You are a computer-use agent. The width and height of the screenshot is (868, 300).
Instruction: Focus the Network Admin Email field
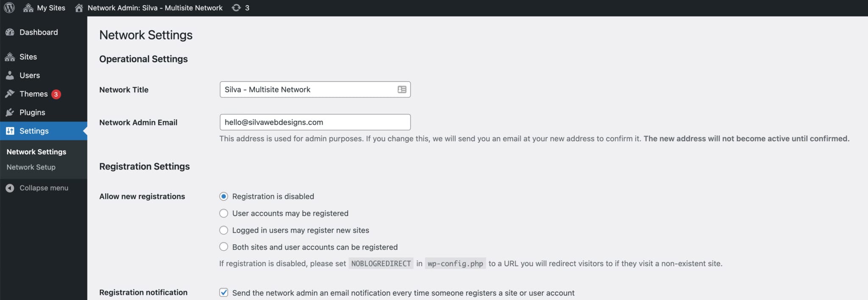pyautogui.click(x=315, y=122)
